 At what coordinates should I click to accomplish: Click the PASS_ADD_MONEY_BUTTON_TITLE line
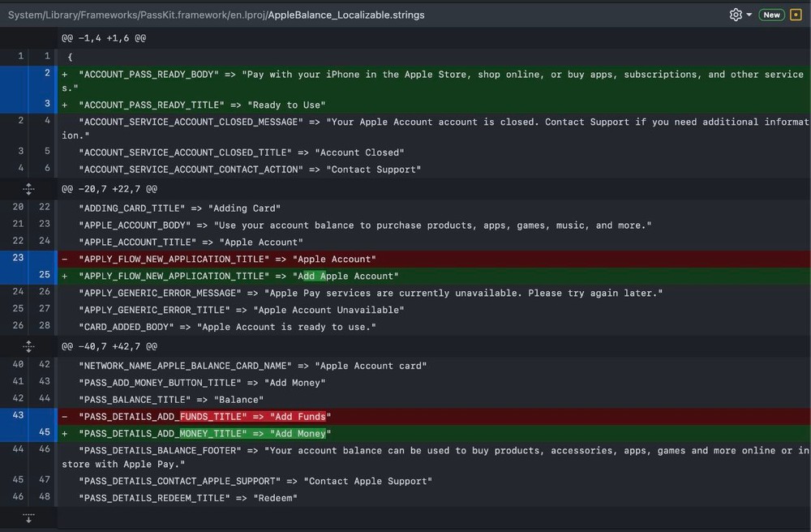434,383
